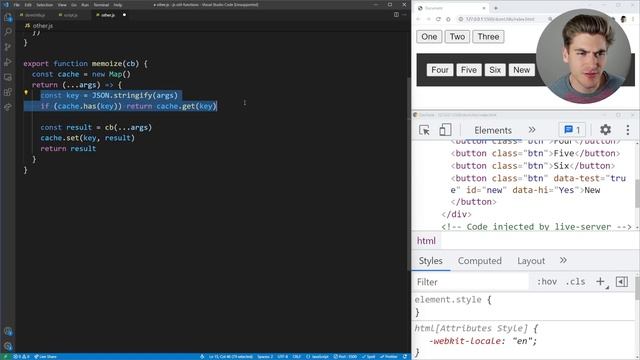Click the Styles Filter input field

[x=471, y=282]
